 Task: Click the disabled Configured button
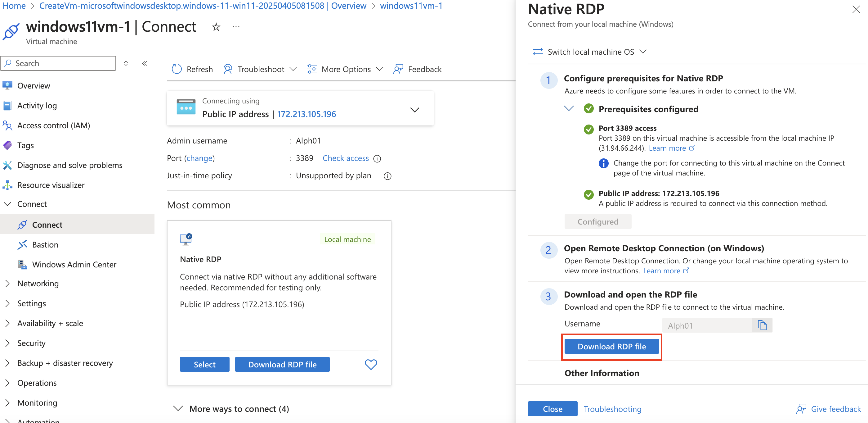(598, 222)
